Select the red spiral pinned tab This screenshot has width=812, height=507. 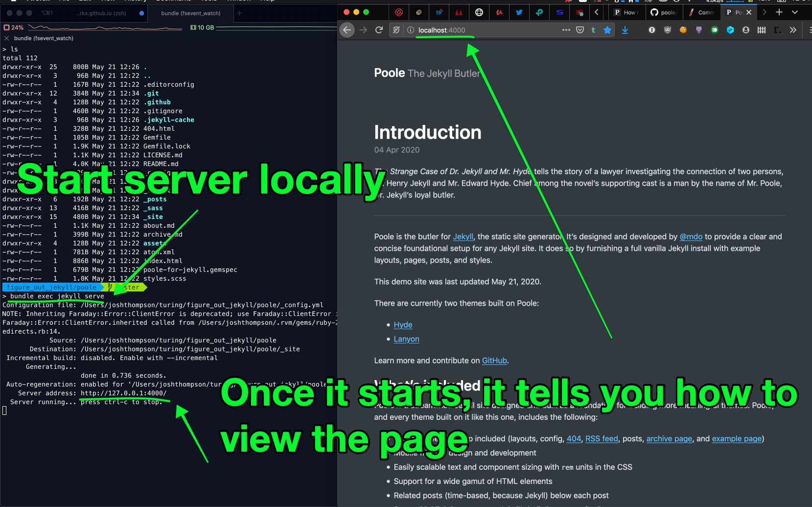click(x=398, y=12)
